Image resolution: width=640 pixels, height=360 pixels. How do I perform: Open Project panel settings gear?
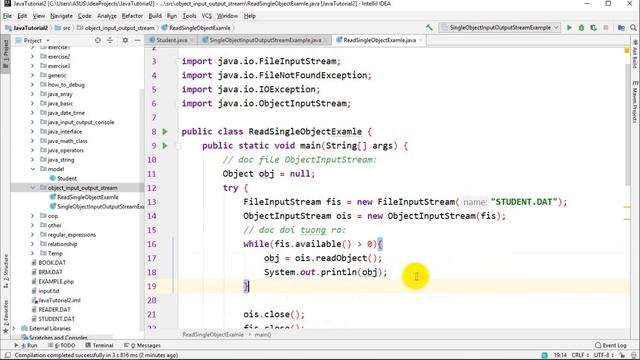[125, 40]
